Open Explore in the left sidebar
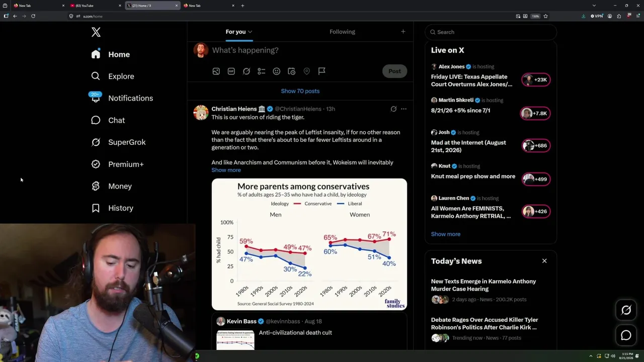 point(112,76)
